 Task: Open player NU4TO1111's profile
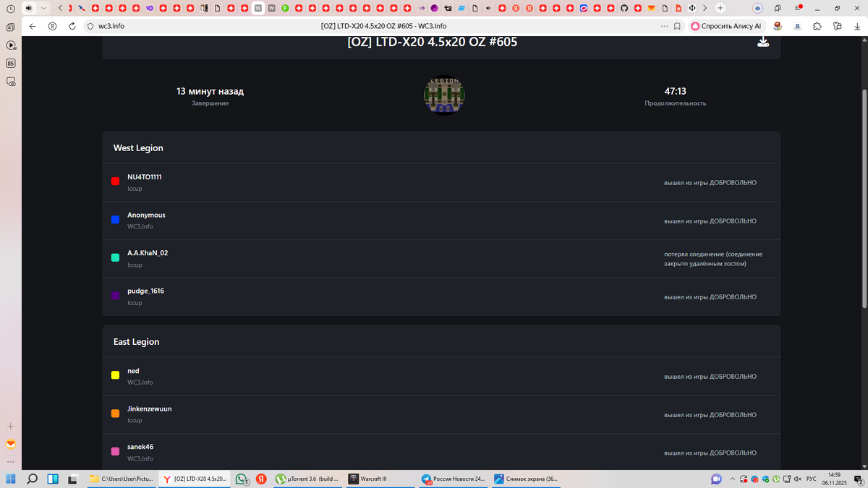[x=144, y=177]
